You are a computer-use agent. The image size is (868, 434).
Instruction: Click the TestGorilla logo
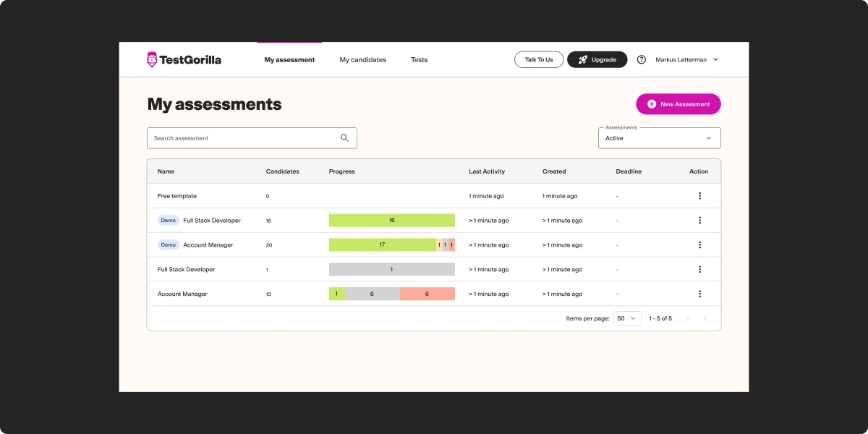click(184, 59)
